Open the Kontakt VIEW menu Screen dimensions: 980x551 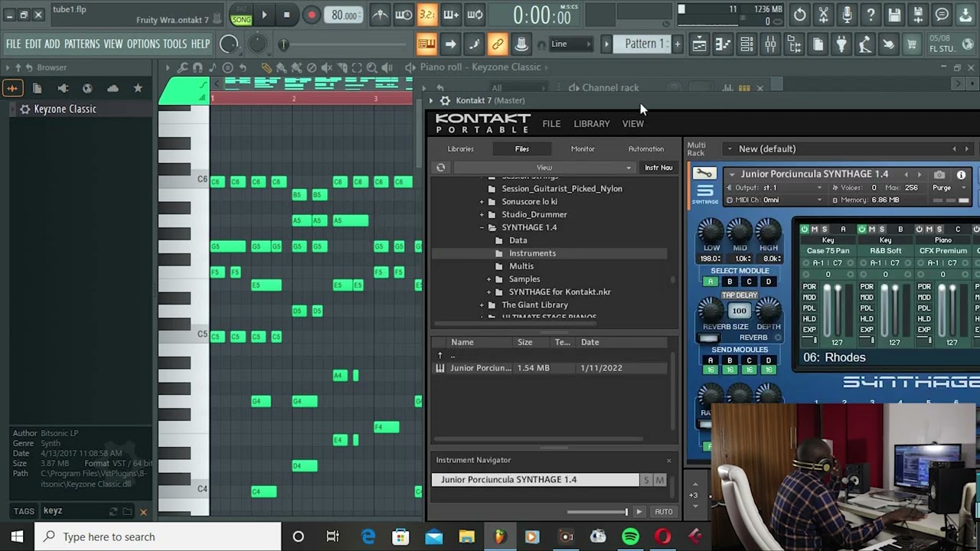[632, 123]
